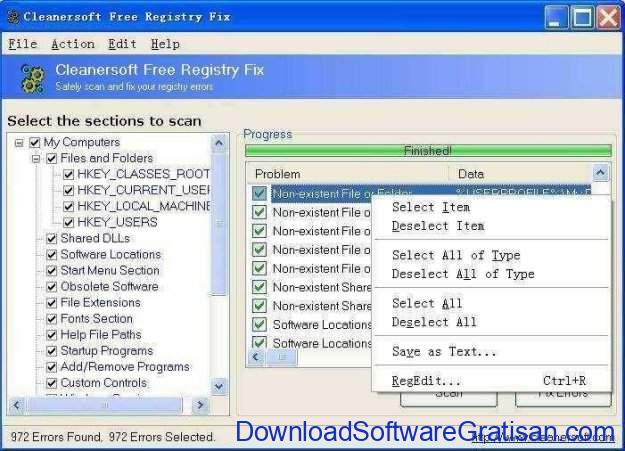
Task: Maximize the Registry Fix window
Action: point(582,17)
